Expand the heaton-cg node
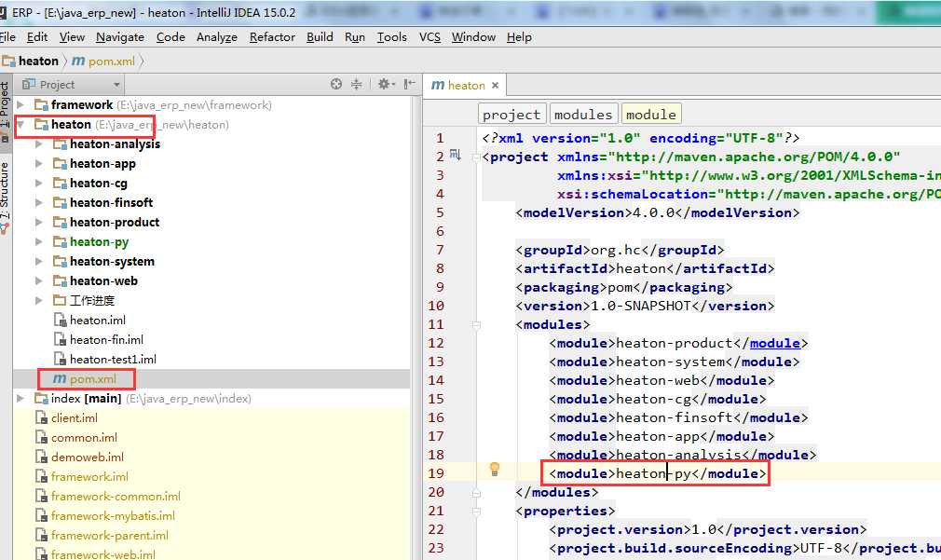 tap(39, 183)
